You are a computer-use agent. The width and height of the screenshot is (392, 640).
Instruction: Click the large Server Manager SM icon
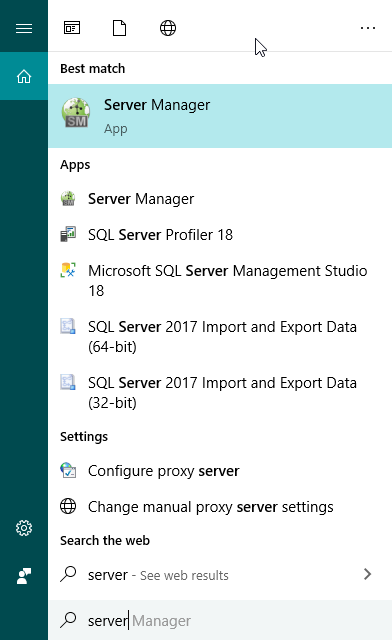[x=76, y=113]
